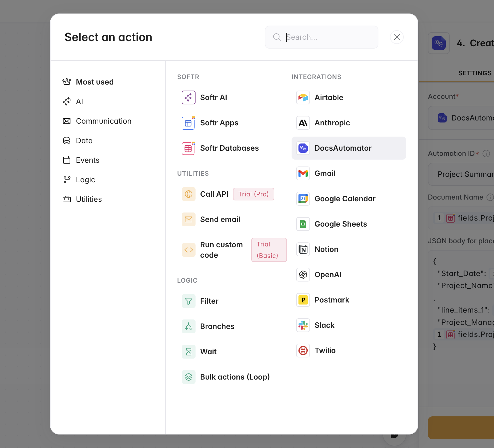Select the Call API utility
This screenshot has width=494, height=448.
click(214, 194)
